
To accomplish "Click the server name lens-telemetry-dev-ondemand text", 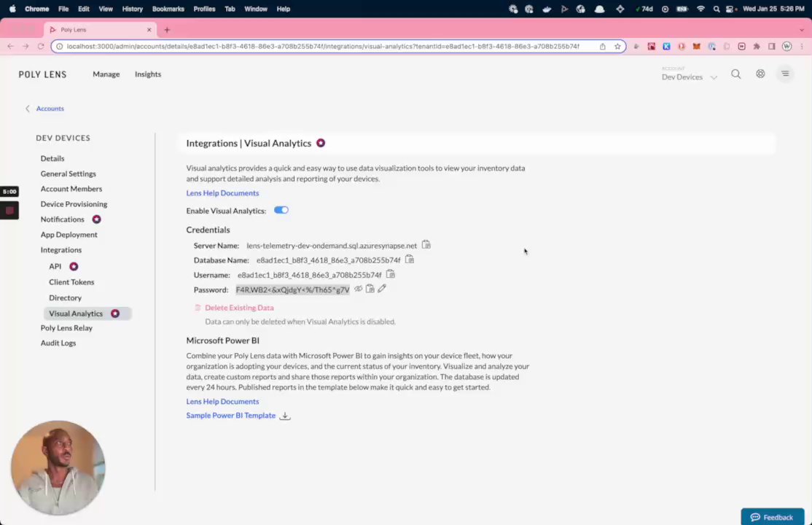I will click(x=332, y=246).
